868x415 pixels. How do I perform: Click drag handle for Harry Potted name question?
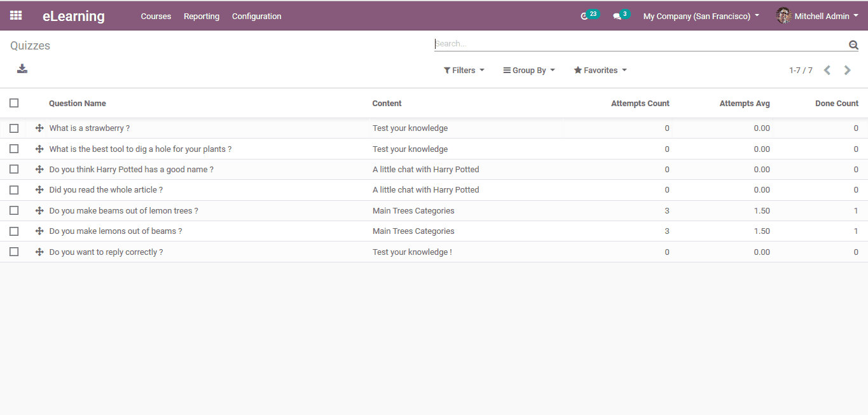(x=39, y=170)
